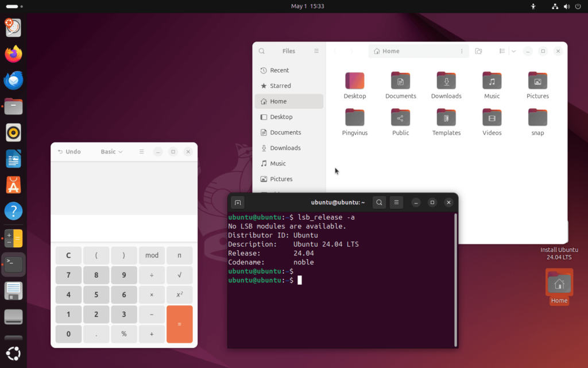Open the new tab button in Terminal
Screen dimensions: 588x368
[x=238, y=202]
